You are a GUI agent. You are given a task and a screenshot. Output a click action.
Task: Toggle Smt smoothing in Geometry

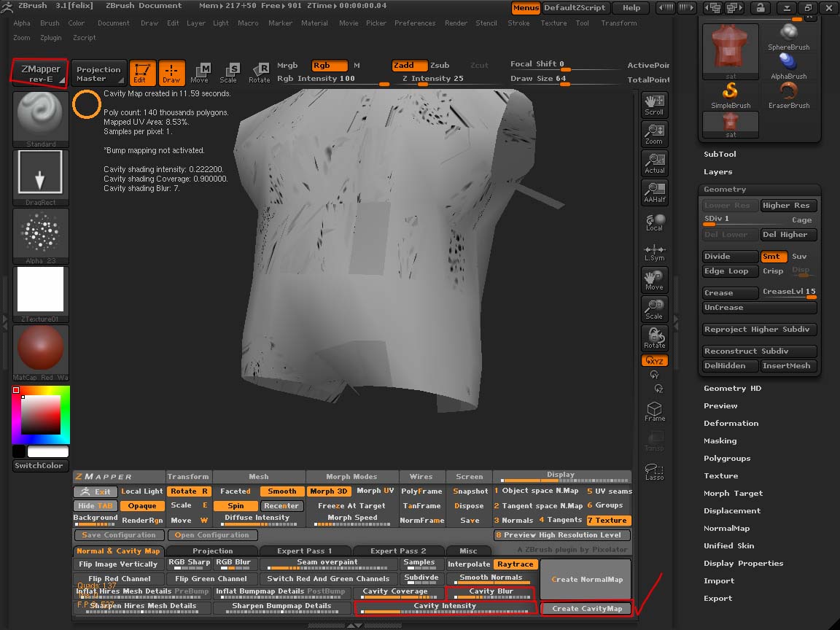(x=773, y=257)
